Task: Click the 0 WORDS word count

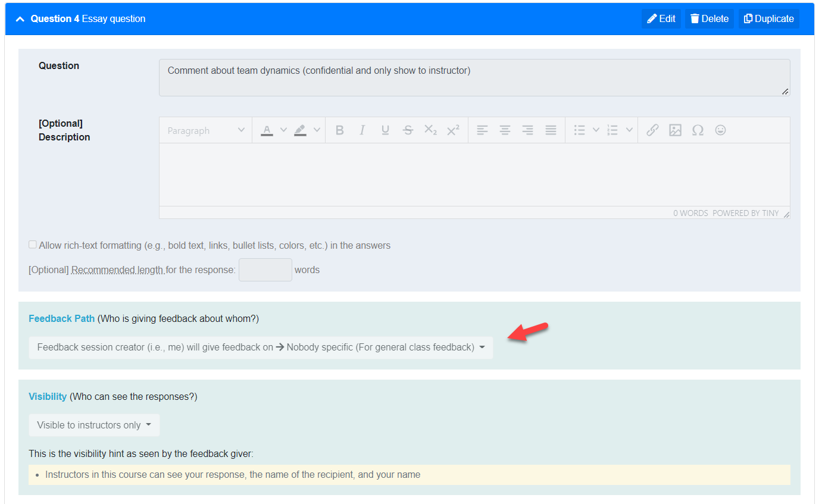Action: pyautogui.click(x=690, y=213)
